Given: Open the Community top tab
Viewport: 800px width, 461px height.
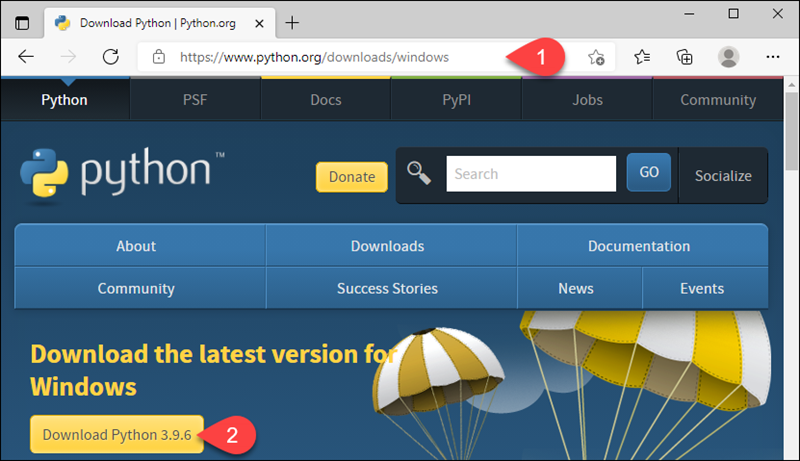Looking at the screenshot, I should [718, 99].
